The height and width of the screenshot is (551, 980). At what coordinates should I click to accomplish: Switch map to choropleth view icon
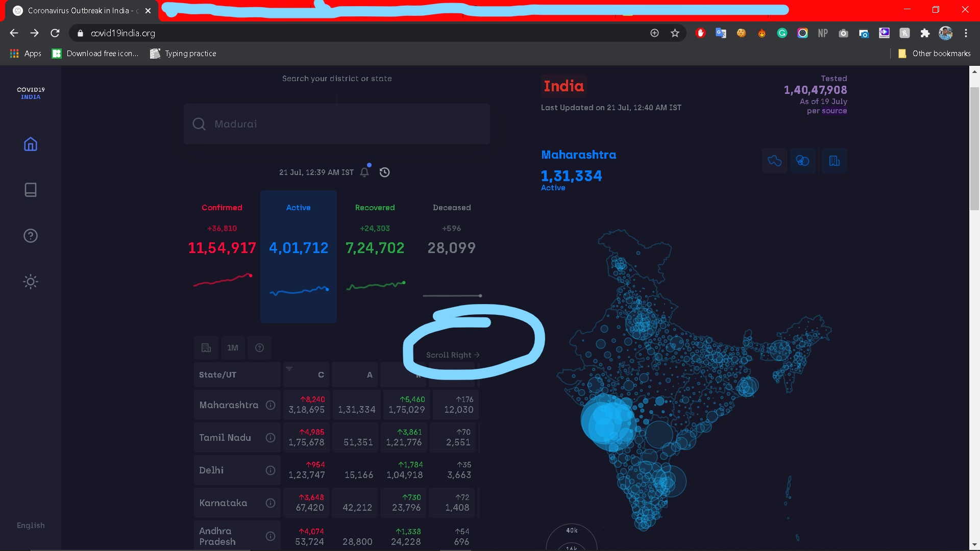[775, 161]
